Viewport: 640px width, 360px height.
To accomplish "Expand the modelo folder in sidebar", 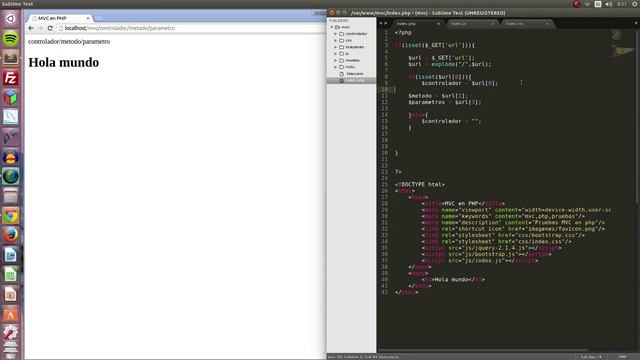I will (x=336, y=60).
